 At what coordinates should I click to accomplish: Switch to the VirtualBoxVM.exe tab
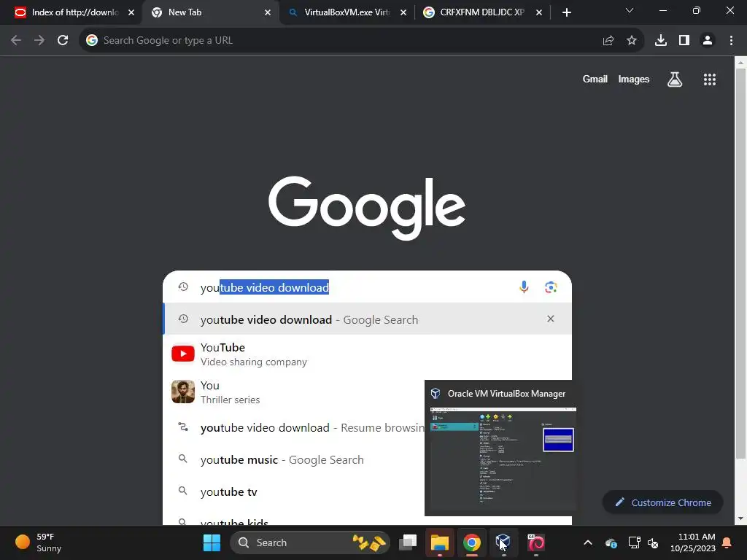(347, 12)
